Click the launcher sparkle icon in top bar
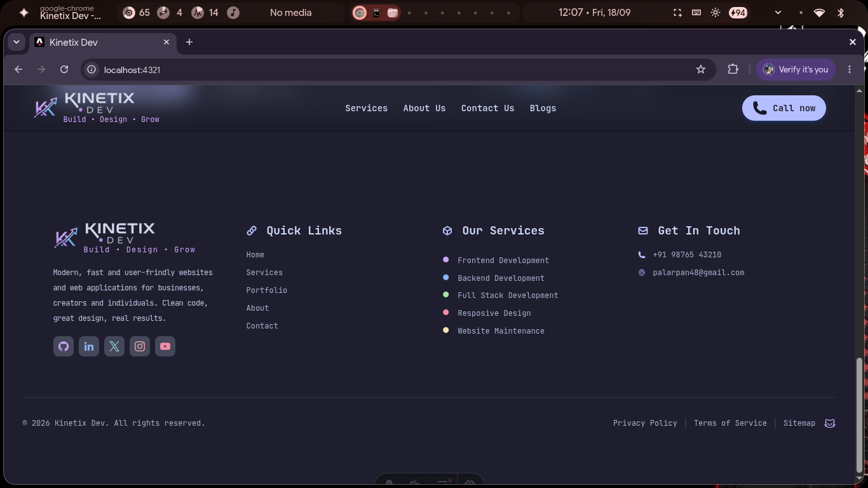The image size is (868, 488). pos(24,13)
